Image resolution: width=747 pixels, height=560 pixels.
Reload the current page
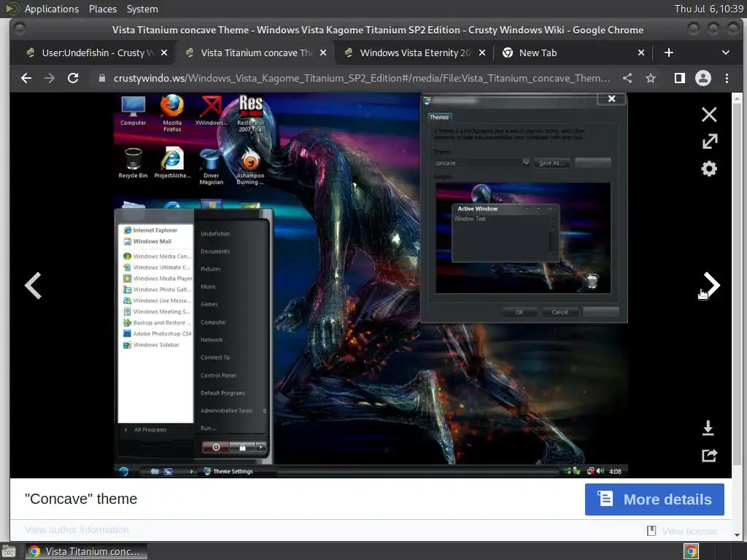coord(73,78)
